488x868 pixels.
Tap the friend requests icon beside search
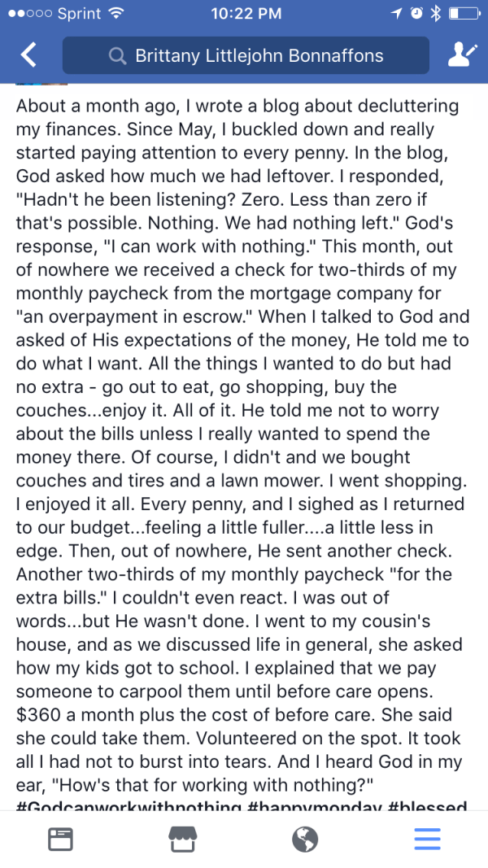462,55
